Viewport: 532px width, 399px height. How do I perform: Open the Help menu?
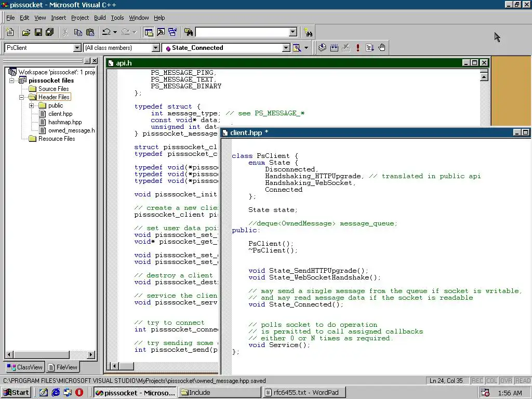point(159,18)
